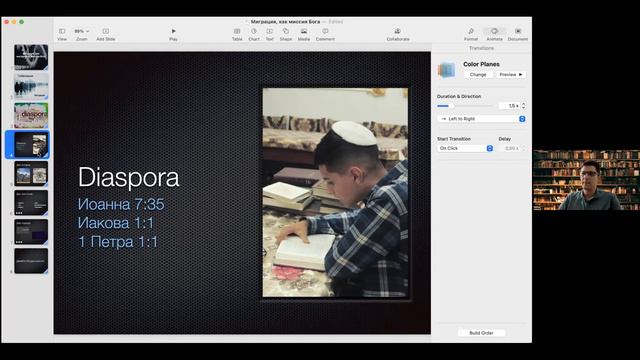Select slide 2 thumbnail
Image resolution: width=640 pixels, height=360 pixels.
coord(31,86)
